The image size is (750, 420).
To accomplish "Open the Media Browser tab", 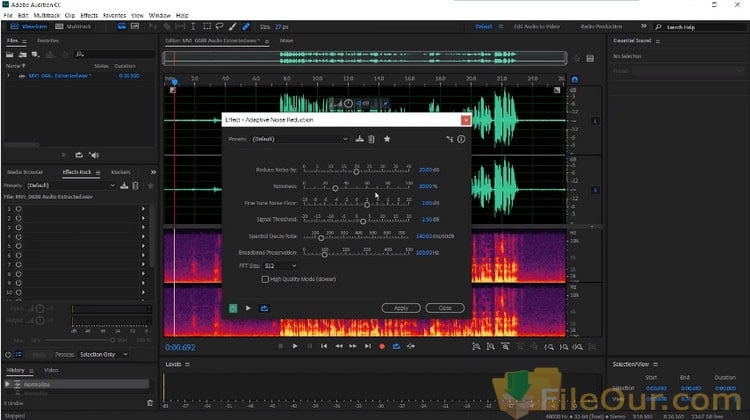I will pyautogui.click(x=25, y=172).
